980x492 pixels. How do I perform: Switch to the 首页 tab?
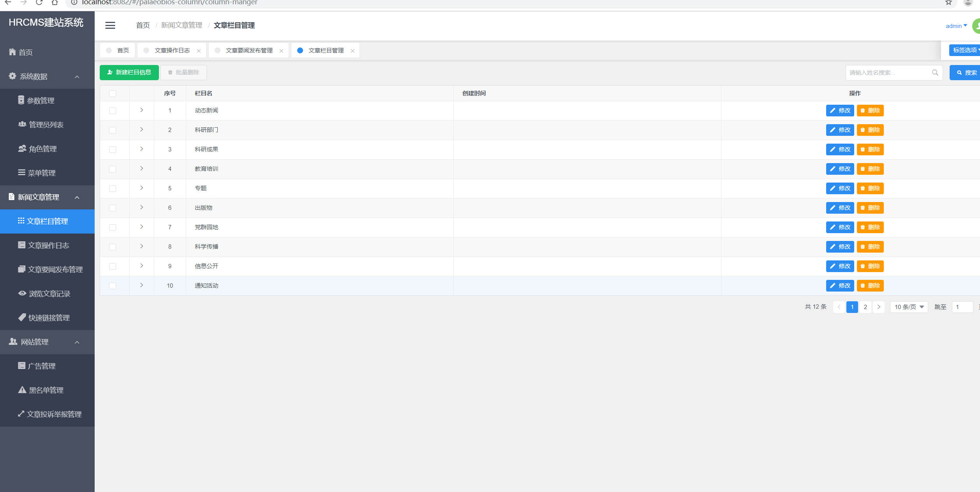[x=123, y=50]
